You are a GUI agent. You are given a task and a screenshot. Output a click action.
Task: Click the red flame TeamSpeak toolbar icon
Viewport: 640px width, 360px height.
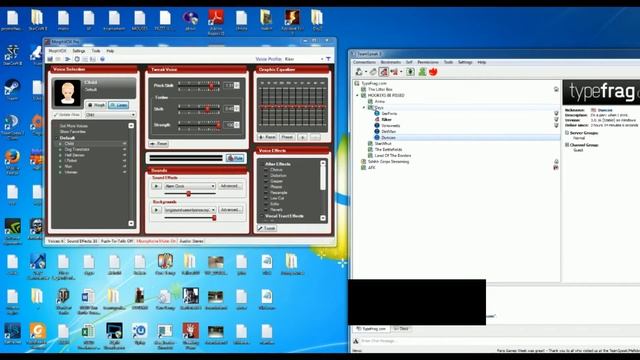tap(433, 72)
